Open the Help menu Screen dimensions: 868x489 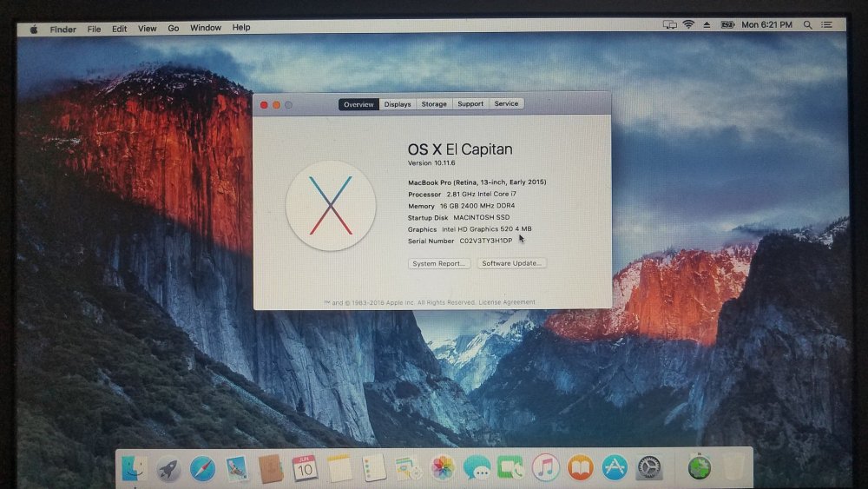point(240,27)
